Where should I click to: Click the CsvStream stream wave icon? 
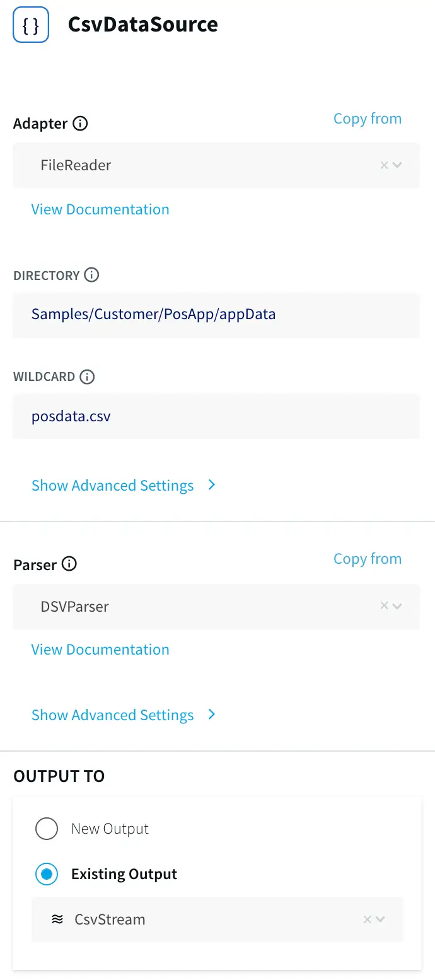pyautogui.click(x=57, y=919)
